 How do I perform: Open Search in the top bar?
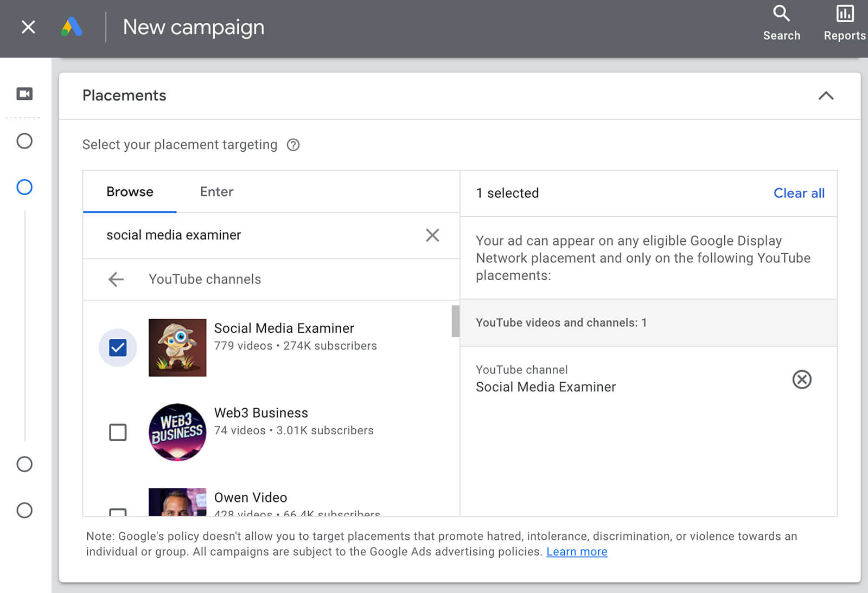click(781, 23)
